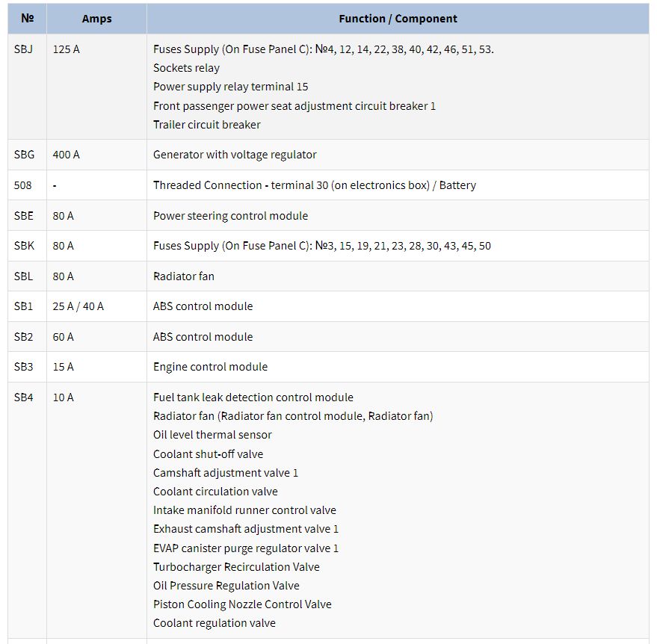
Task: Click the Radiator fan entry for SBL
Action: pos(184,276)
